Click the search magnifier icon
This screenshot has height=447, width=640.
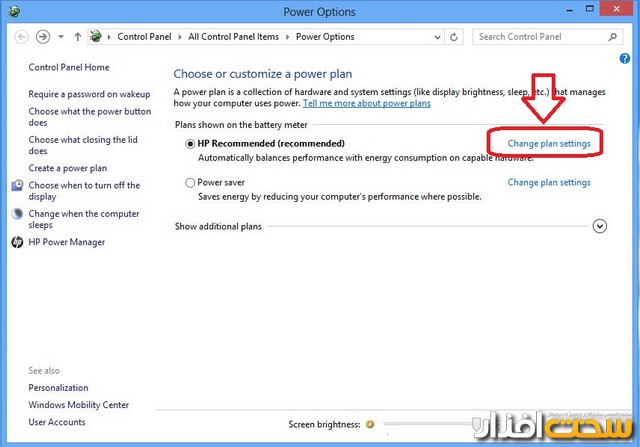pyautogui.click(x=612, y=37)
